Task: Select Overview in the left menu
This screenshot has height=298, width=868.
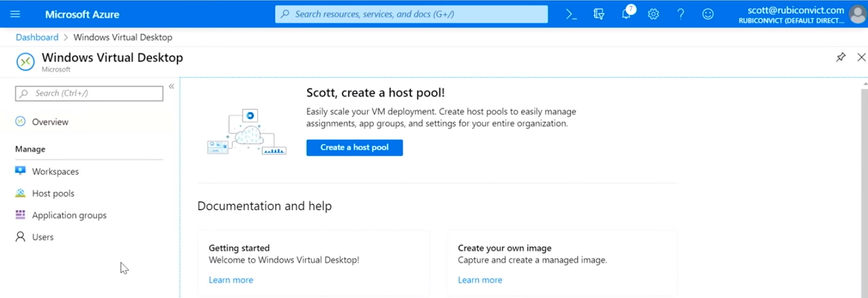Action: pyautogui.click(x=50, y=122)
